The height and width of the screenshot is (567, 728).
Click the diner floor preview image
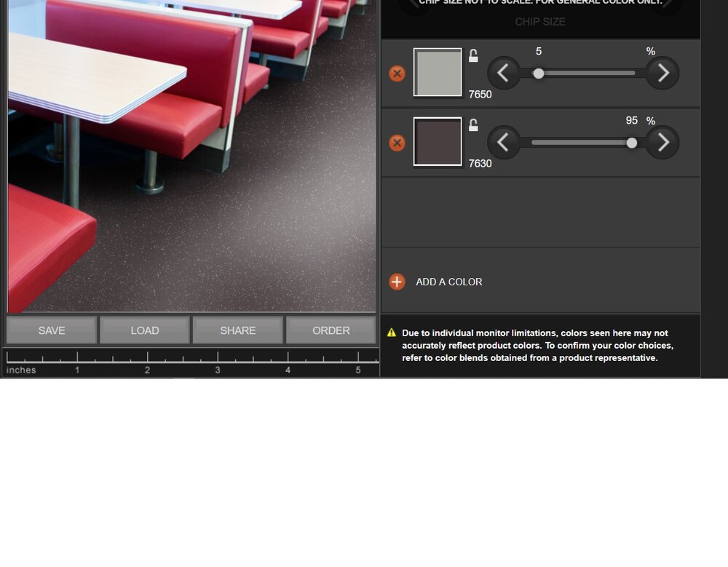pyautogui.click(x=191, y=156)
